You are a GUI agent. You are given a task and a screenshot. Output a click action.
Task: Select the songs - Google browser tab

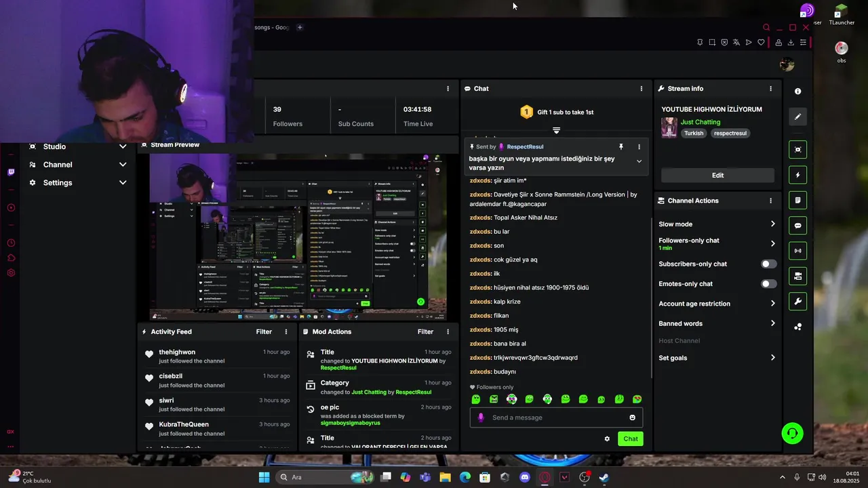(272, 28)
